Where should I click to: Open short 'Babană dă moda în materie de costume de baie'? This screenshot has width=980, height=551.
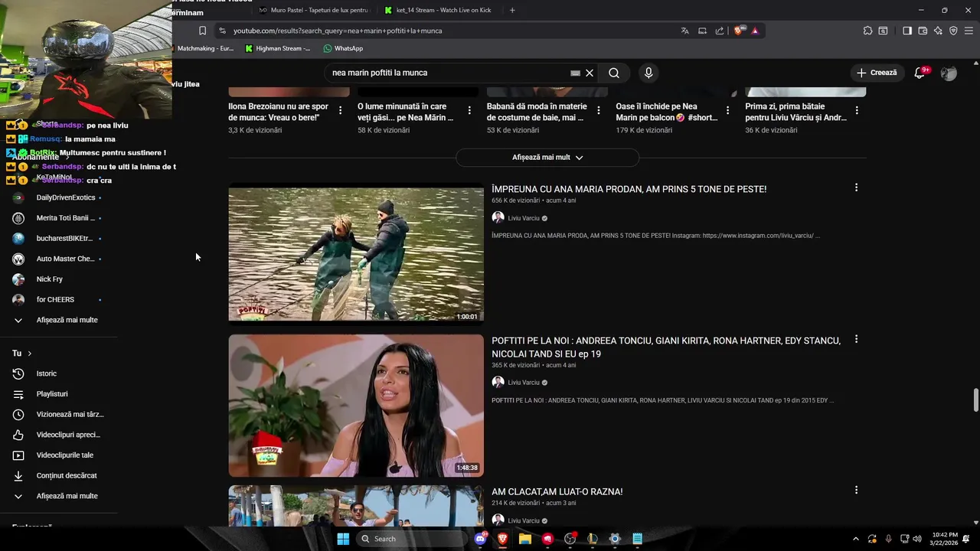537,112
